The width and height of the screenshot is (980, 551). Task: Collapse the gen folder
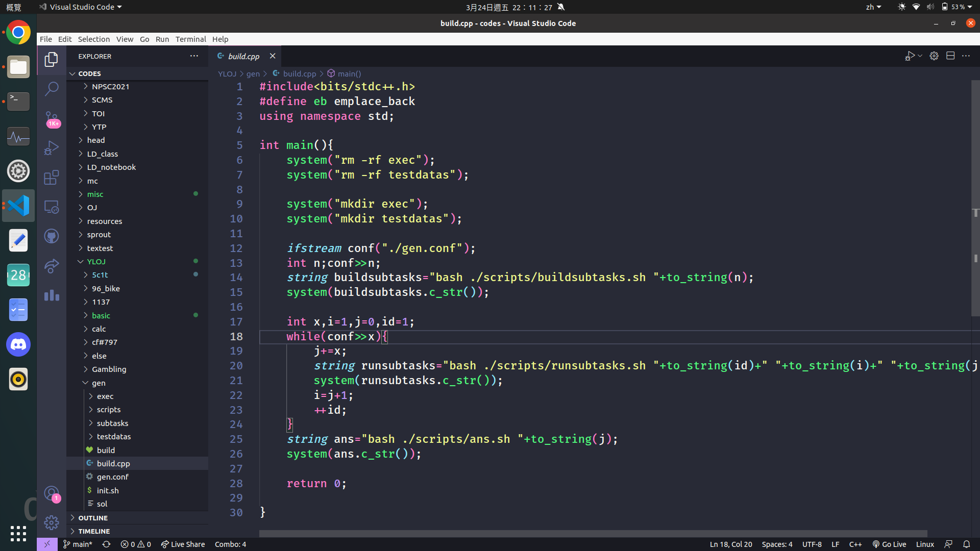click(x=99, y=383)
